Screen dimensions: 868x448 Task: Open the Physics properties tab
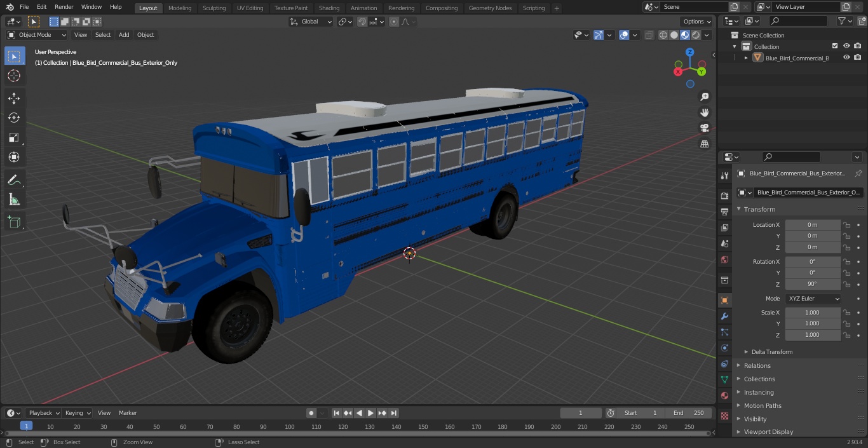coord(724,348)
